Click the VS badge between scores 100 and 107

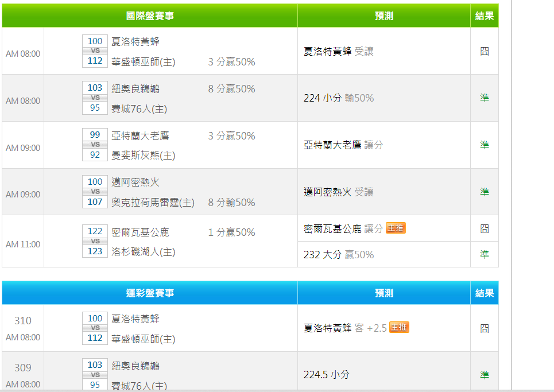tap(95, 192)
